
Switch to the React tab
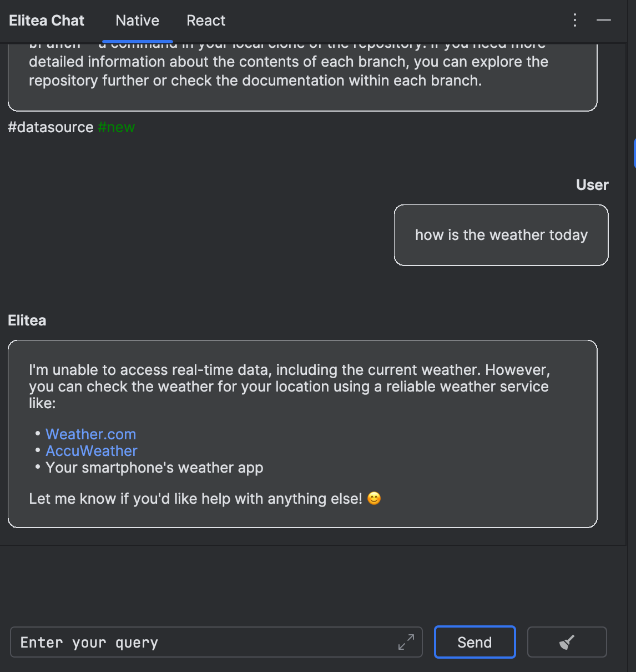[x=206, y=21]
